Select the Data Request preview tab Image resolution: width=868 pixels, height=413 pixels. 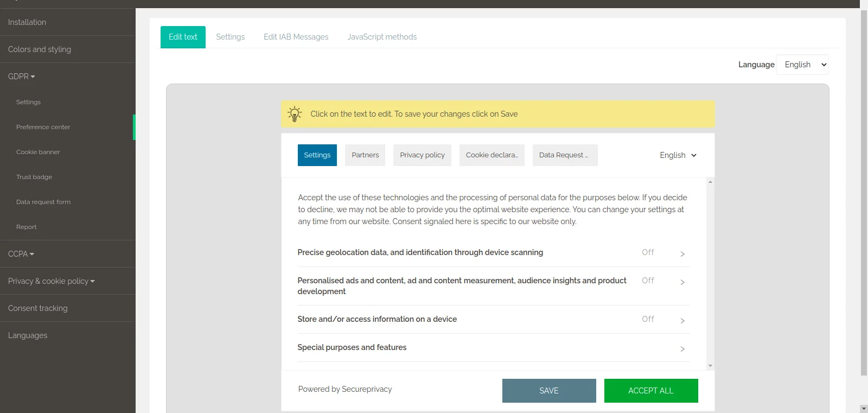pyautogui.click(x=565, y=155)
